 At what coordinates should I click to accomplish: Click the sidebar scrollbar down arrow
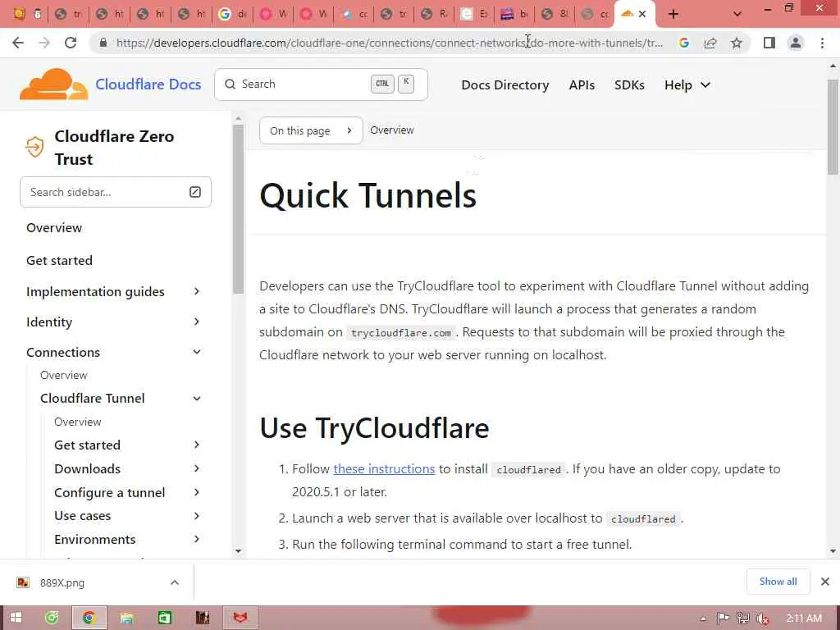[239, 550]
